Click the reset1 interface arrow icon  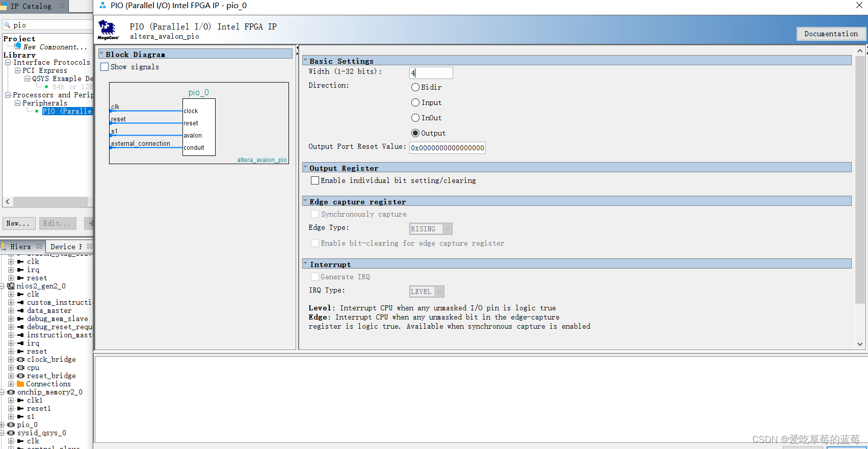tap(20, 408)
